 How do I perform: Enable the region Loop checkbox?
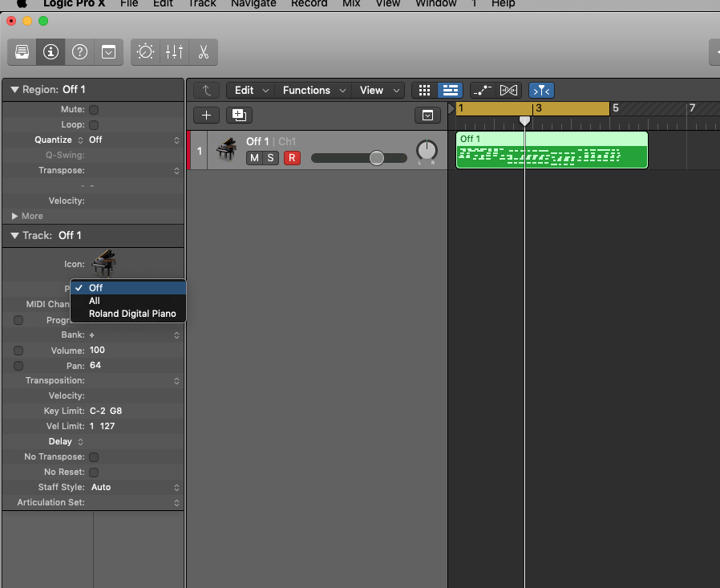pos(94,125)
